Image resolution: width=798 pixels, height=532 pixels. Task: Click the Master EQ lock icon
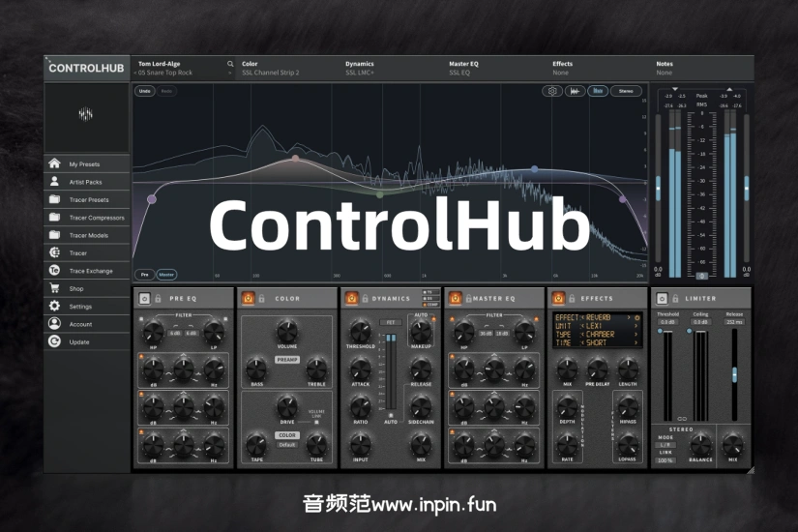[x=468, y=298]
